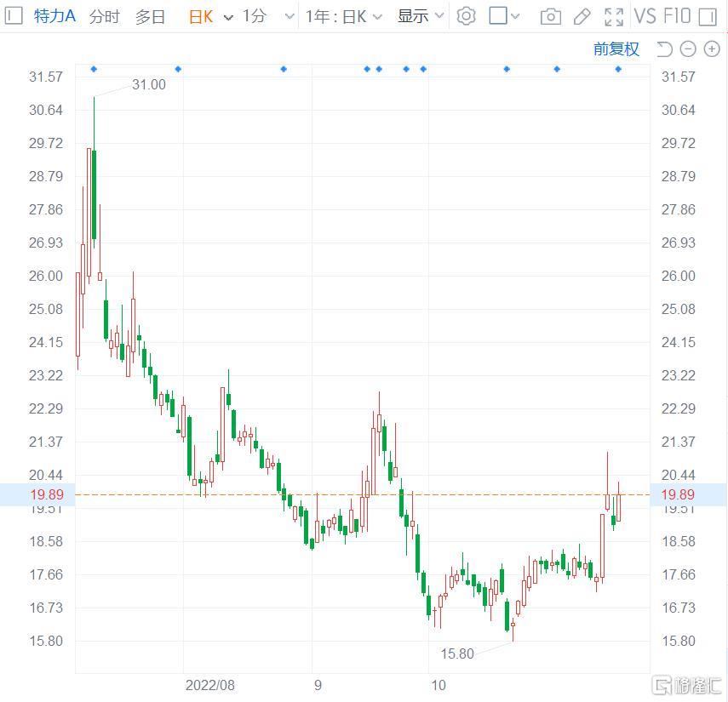
Task: Toggle the 前复权 adjustment option
Action: pyautogui.click(x=616, y=49)
